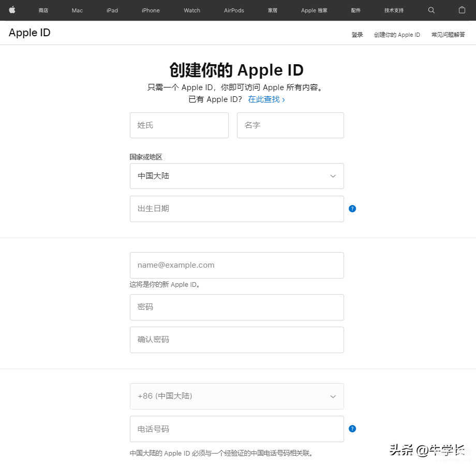
Task: Click the 确认密码 field
Action: click(236, 340)
